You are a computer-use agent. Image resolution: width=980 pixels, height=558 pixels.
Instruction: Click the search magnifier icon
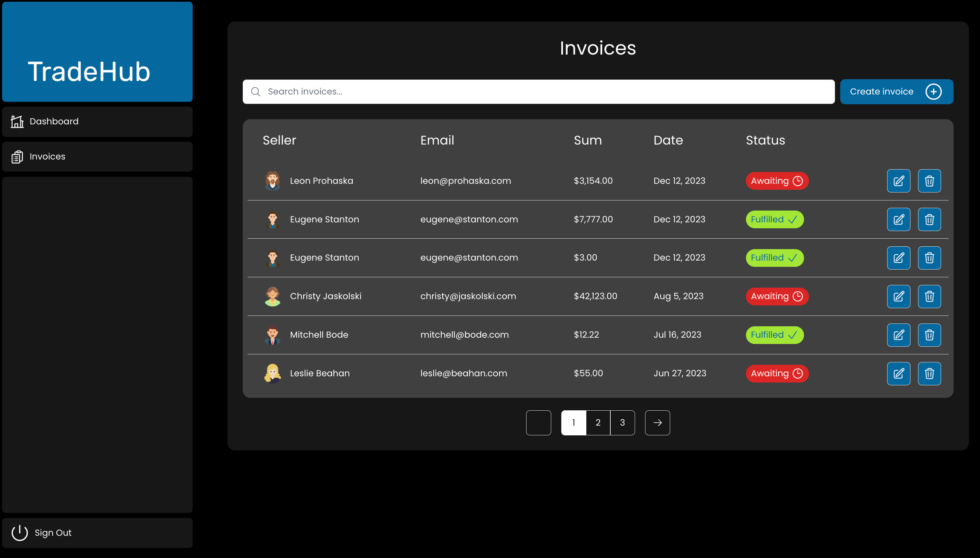pos(256,92)
